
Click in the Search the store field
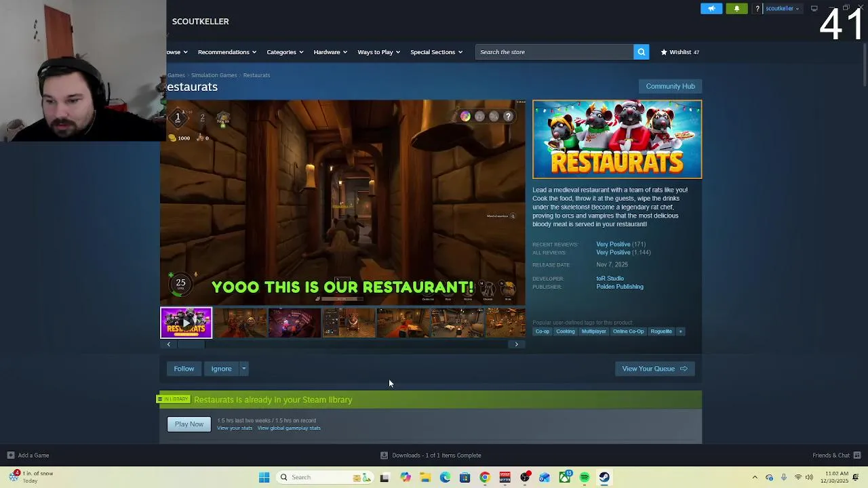point(554,52)
